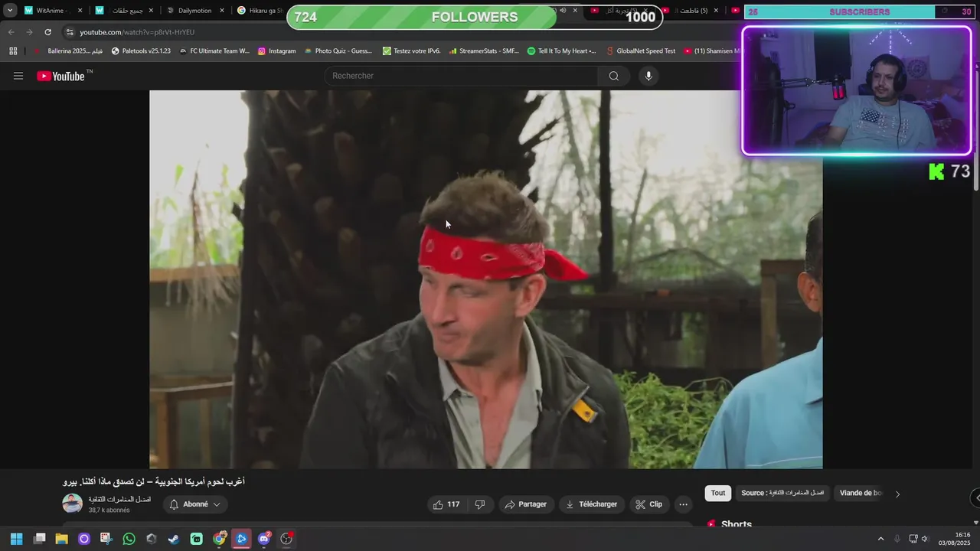Reload the page in Chrome
This screenshot has width=980, height=551.
coord(47,32)
